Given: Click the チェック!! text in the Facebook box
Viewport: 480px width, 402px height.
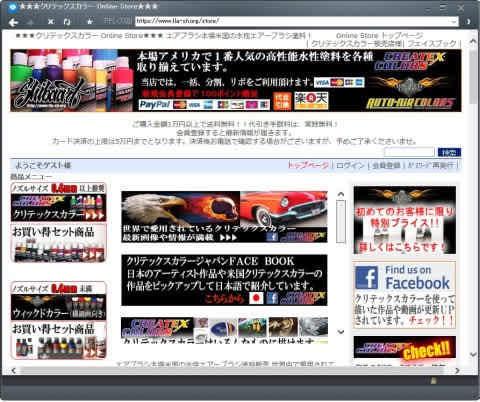Looking at the screenshot, I should click(431, 321).
